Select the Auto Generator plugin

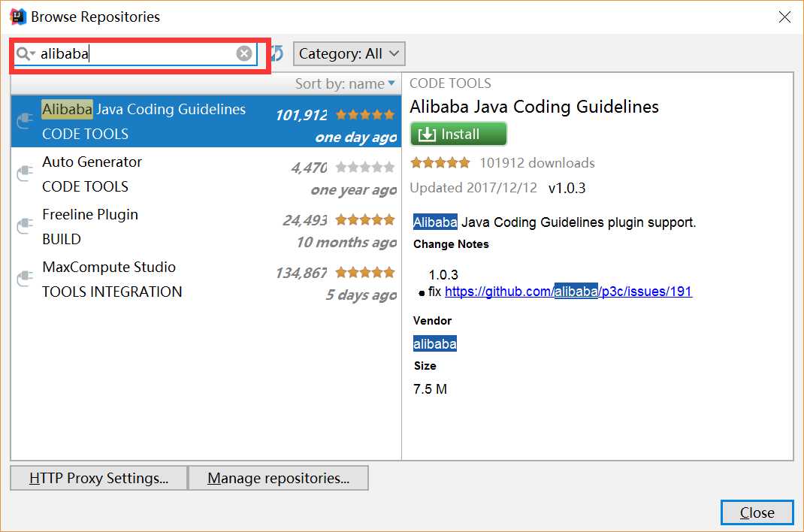(206, 174)
